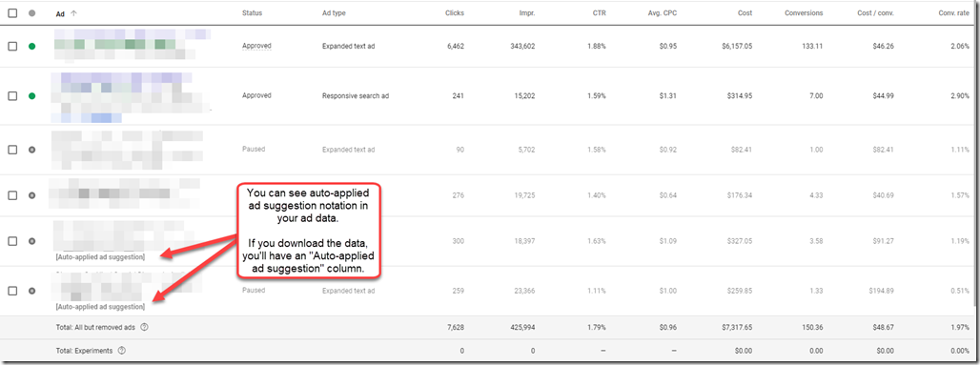Click the Paused status of the 259-clicks ad
980x365 pixels.
(x=254, y=291)
